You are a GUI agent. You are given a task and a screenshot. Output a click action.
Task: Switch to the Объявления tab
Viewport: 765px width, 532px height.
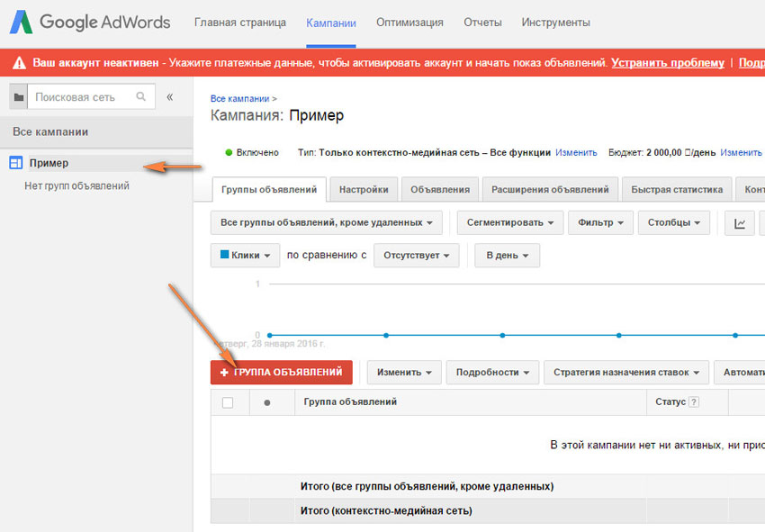point(440,189)
